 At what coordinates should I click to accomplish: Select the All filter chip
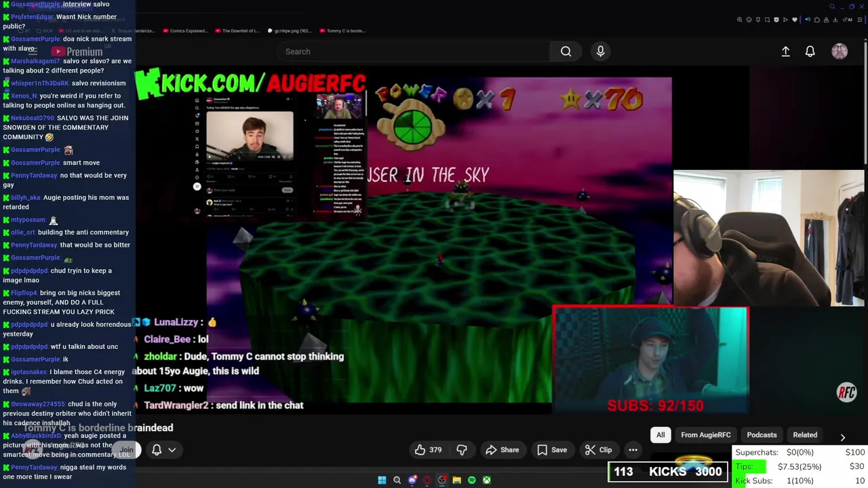pos(660,434)
